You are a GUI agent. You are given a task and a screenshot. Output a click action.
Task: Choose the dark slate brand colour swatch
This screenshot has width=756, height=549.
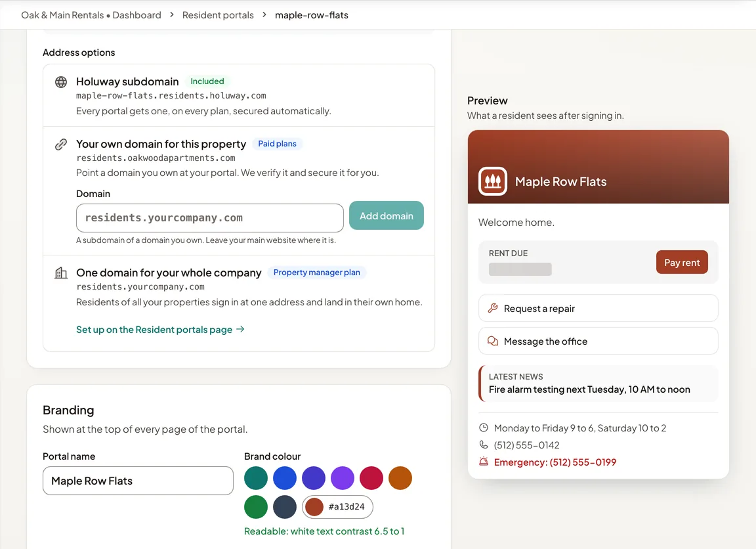pos(285,507)
